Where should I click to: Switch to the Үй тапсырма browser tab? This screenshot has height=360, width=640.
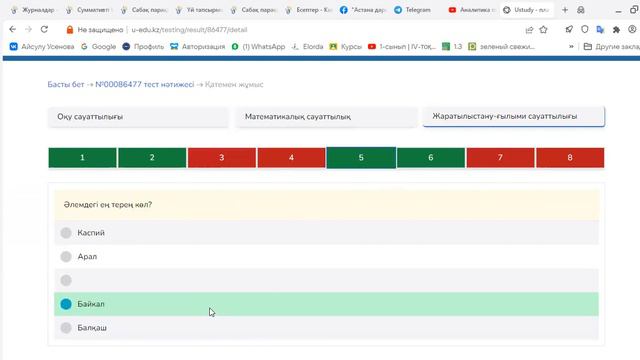pos(199,10)
